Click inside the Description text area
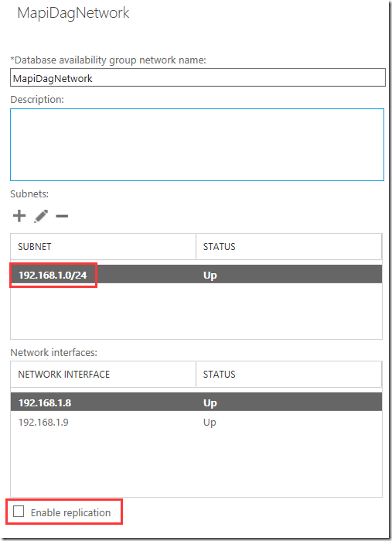This screenshot has height=541, width=392. 197,145
